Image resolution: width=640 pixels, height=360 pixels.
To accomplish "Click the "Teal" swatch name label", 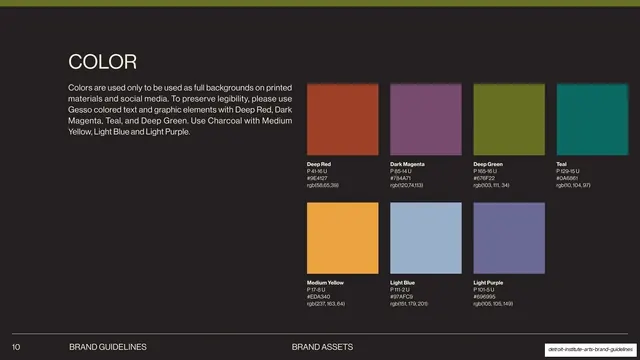I will tap(561, 164).
